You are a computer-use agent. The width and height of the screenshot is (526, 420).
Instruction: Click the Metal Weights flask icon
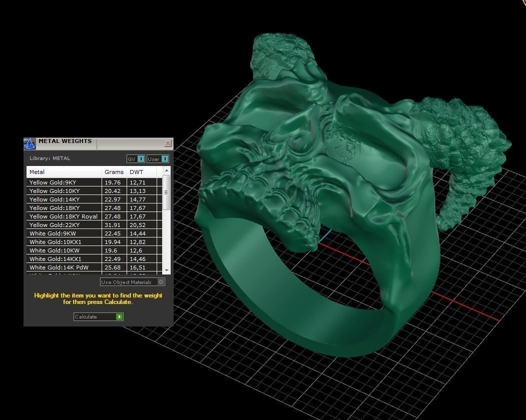(x=30, y=144)
